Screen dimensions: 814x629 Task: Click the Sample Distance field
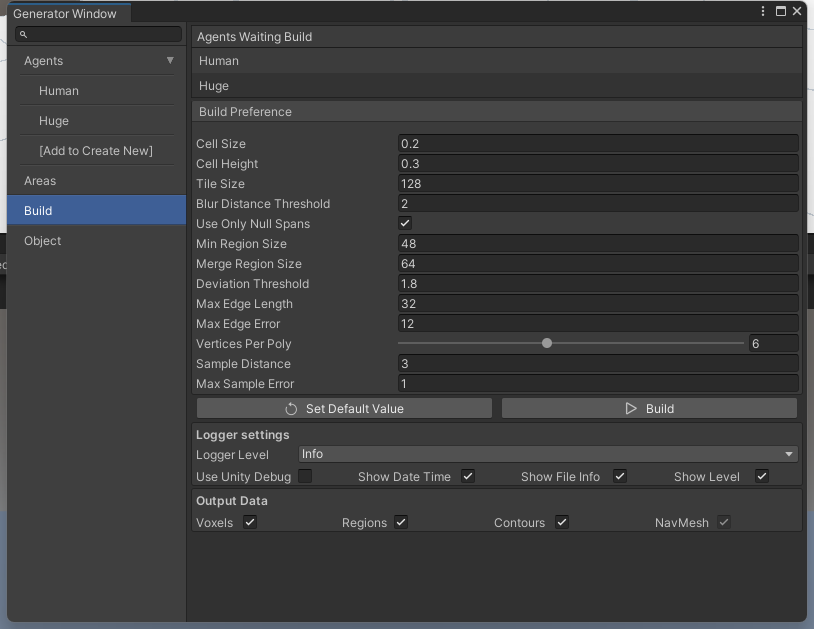[x=598, y=364]
